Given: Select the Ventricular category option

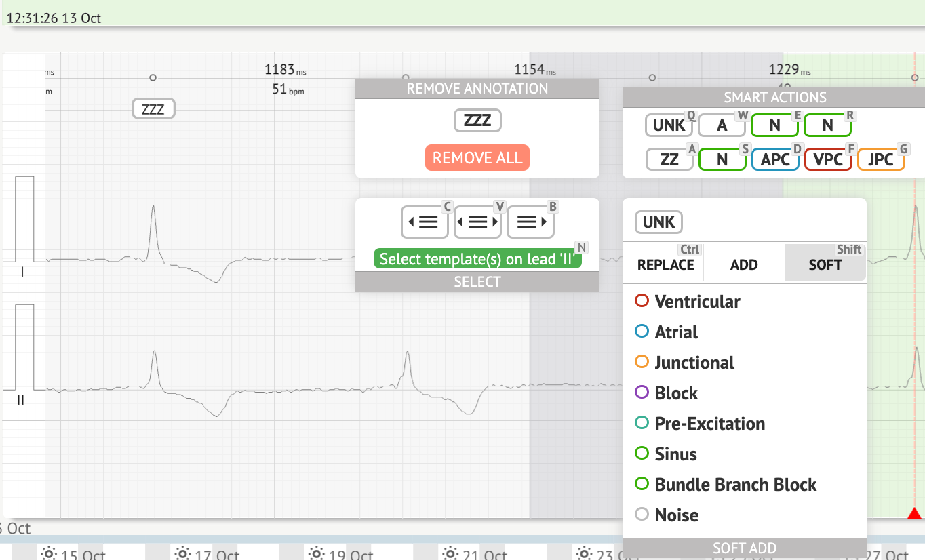Looking at the screenshot, I should pos(697,302).
